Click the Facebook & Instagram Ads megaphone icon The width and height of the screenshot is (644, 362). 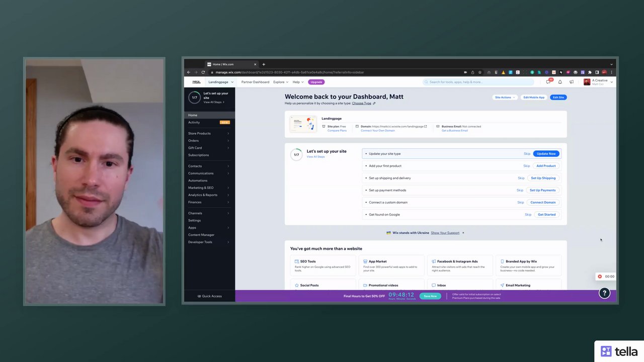coord(434,261)
